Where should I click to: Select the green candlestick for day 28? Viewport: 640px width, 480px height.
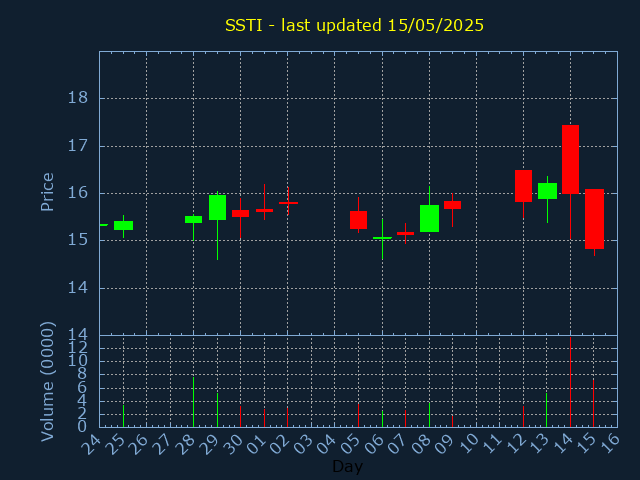pyautogui.click(x=193, y=220)
